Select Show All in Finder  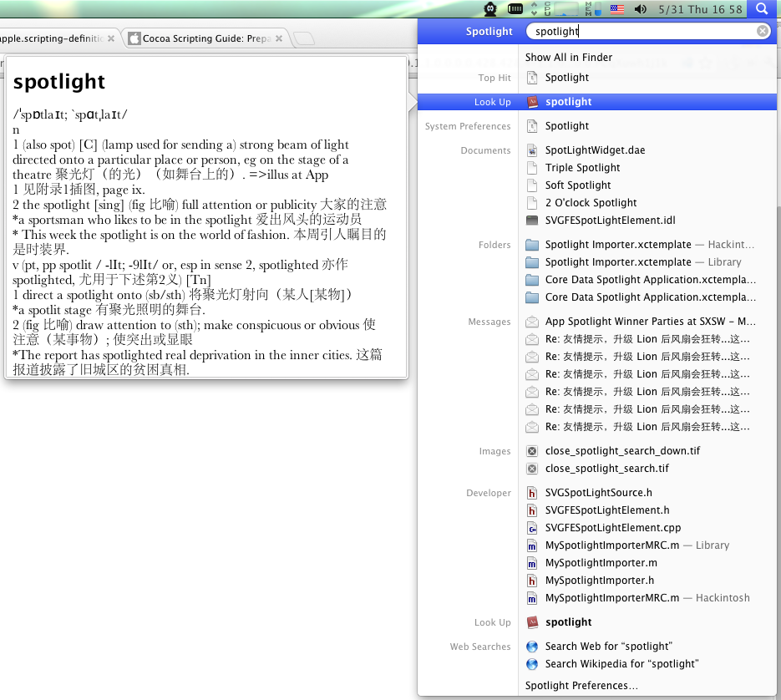click(568, 58)
